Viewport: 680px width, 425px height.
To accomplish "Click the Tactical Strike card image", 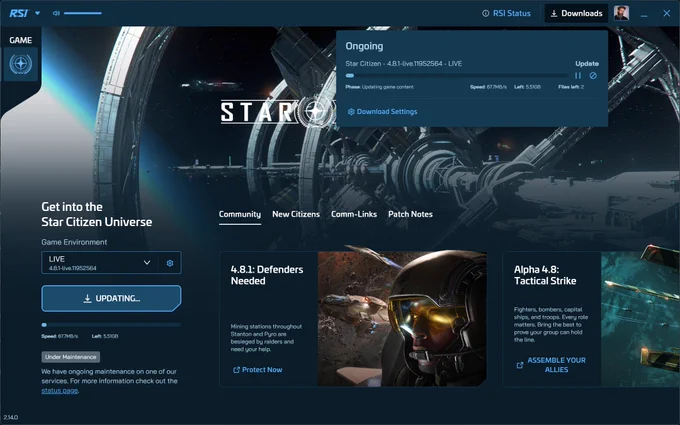I will [x=640, y=319].
